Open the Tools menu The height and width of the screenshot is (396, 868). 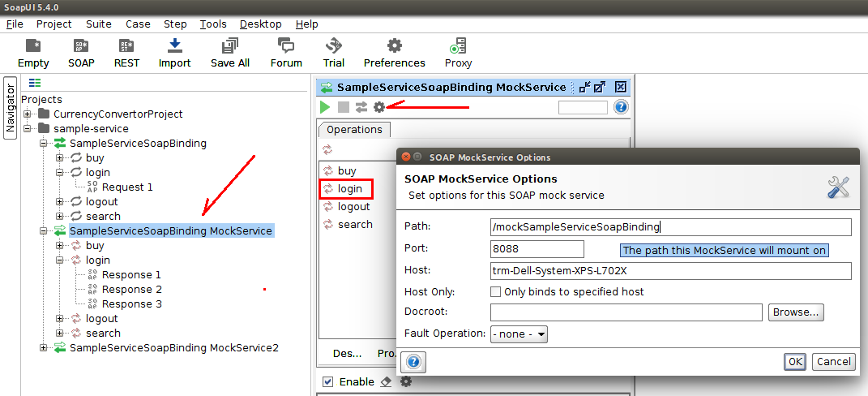213,24
